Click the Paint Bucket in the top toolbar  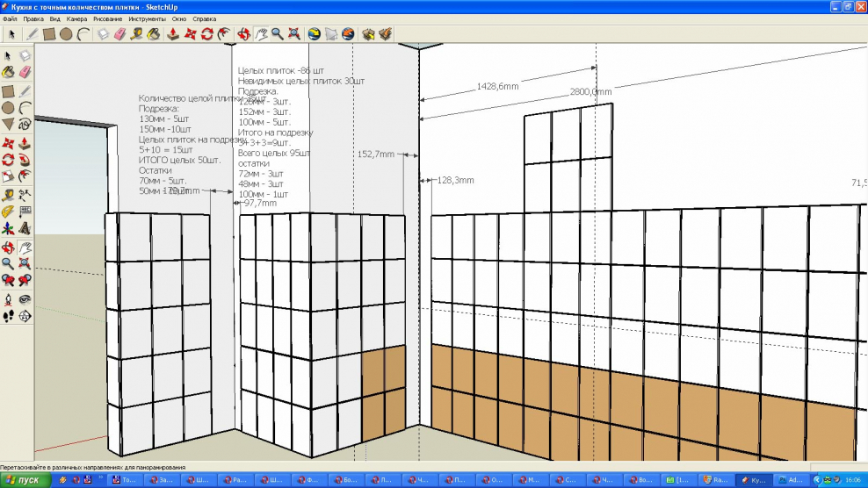153,34
